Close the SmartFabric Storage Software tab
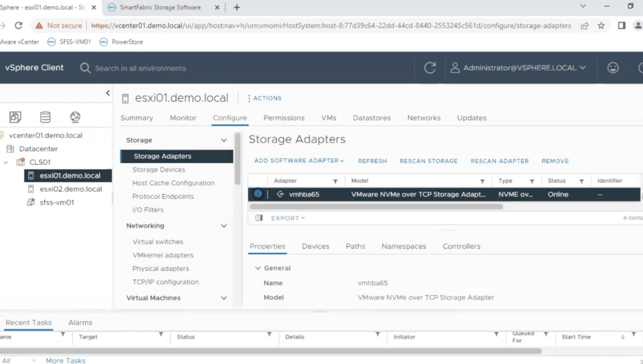The width and height of the screenshot is (643, 364). click(217, 7)
